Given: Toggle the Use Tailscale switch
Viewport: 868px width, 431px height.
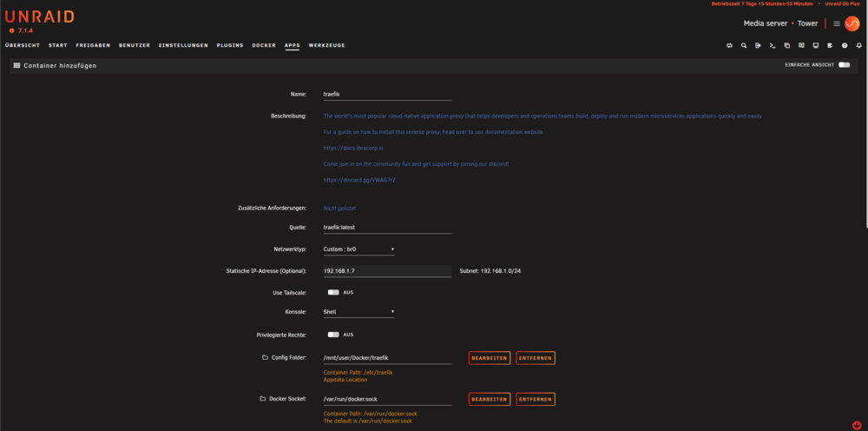Looking at the screenshot, I should (333, 293).
